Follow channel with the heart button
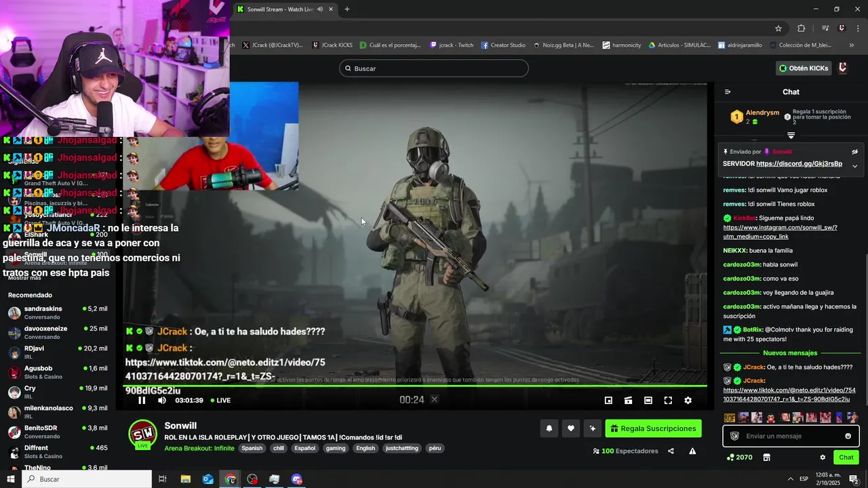 coord(571,428)
